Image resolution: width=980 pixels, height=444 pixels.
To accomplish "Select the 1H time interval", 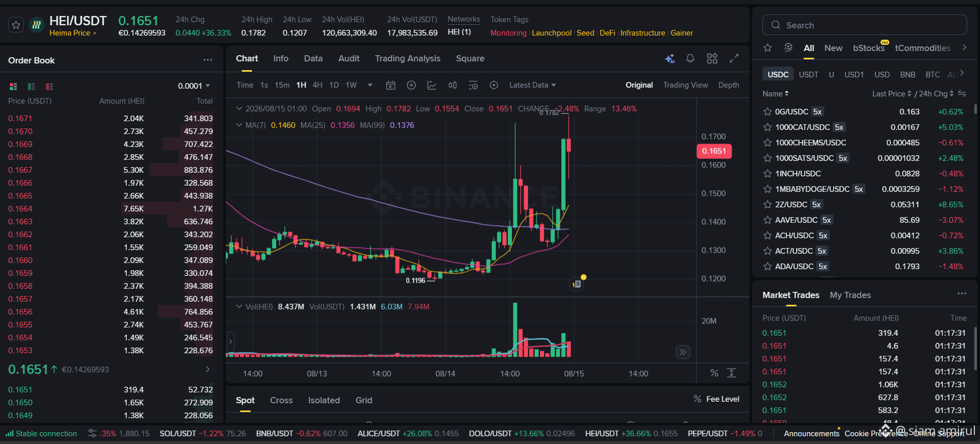I will (x=301, y=85).
